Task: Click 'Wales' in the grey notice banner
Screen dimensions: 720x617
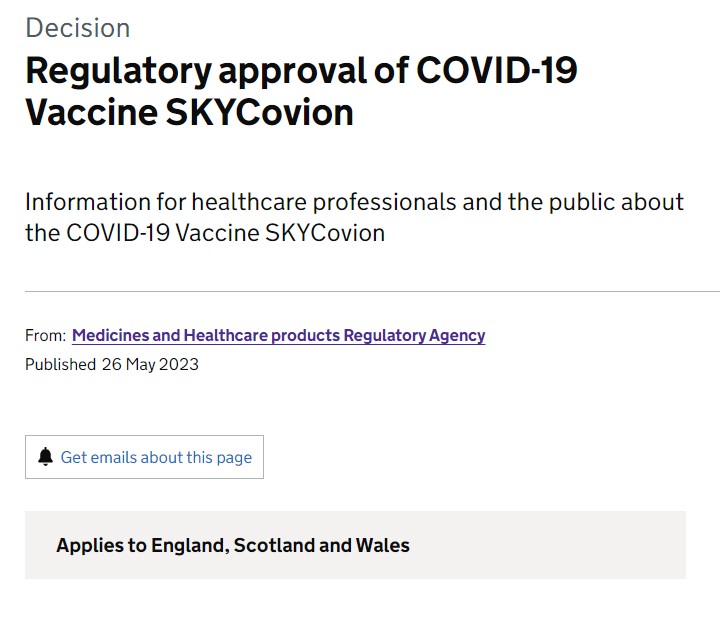Action: 383,546
